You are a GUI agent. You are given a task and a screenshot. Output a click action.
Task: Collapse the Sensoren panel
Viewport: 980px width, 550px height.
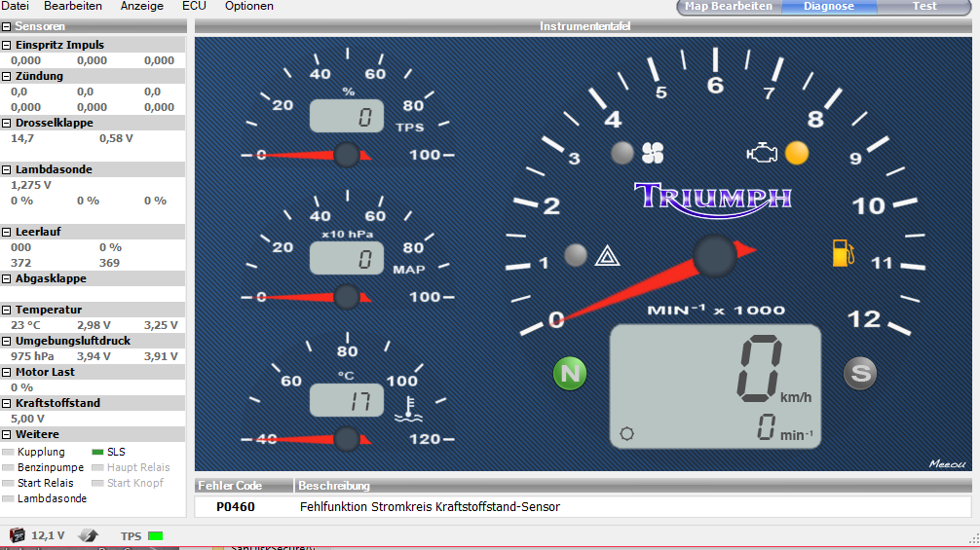[7, 26]
